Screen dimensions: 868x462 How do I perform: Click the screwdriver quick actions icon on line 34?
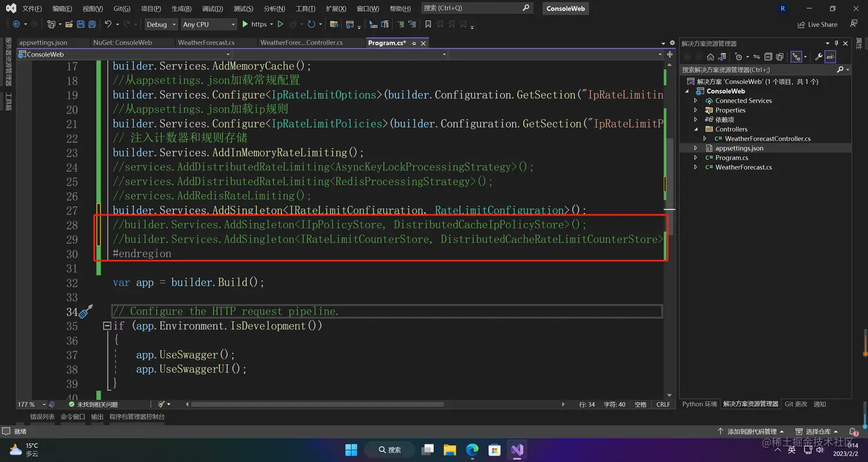click(x=86, y=311)
